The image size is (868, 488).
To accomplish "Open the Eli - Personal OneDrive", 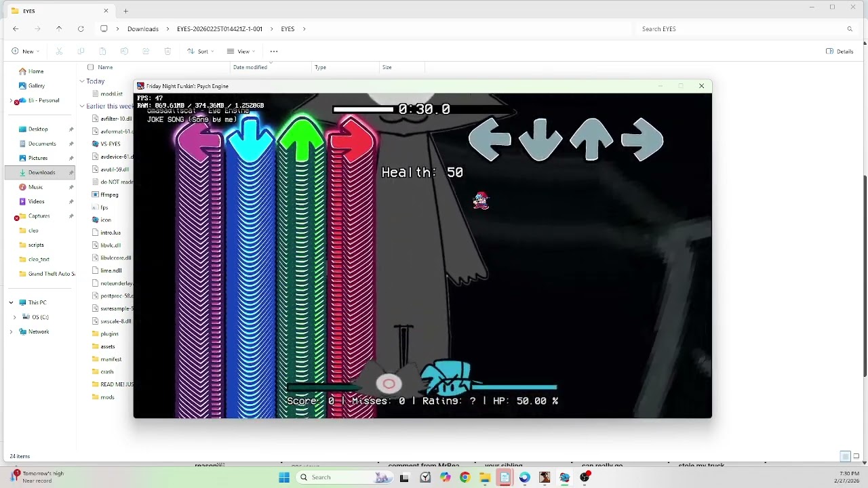I will coord(39,100).
